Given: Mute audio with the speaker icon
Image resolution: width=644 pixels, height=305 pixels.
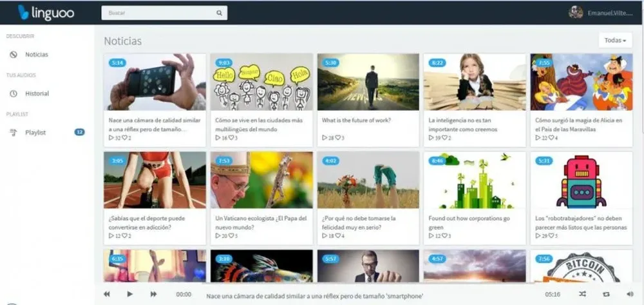Looking at the screenshot, I should pyautogui.click(x=630, y=294).
